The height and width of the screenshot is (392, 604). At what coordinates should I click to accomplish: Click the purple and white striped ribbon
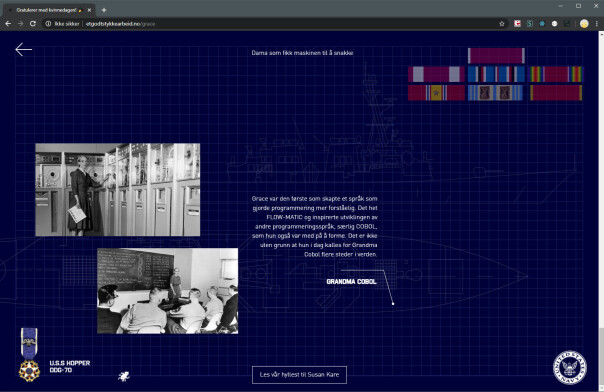436,74
